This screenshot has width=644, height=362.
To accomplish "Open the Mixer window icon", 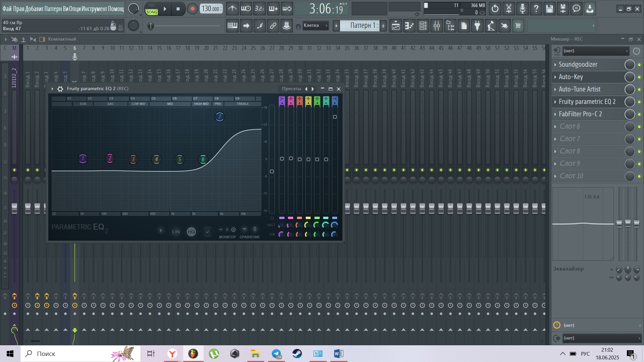I will click(437, 26).
